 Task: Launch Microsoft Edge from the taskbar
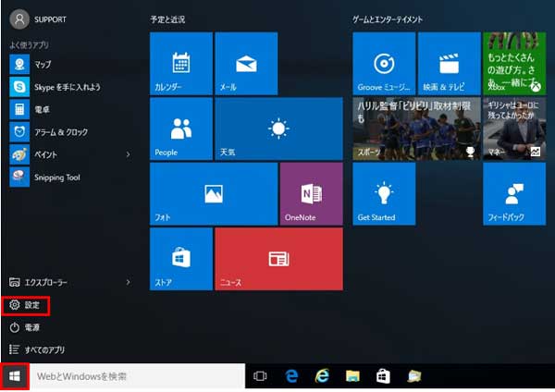coord(291,376)
